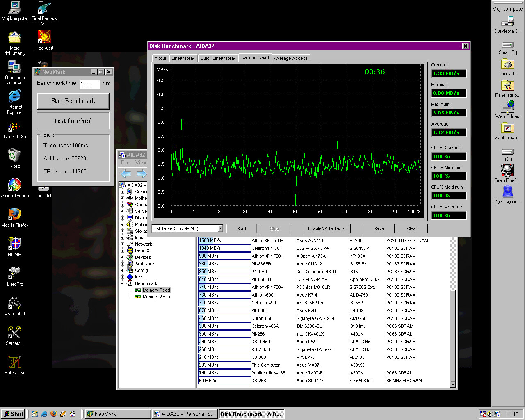Switch to NeoMark taskbar button
This screenshot has height=420, width=525.
click(x=117, y=414)
